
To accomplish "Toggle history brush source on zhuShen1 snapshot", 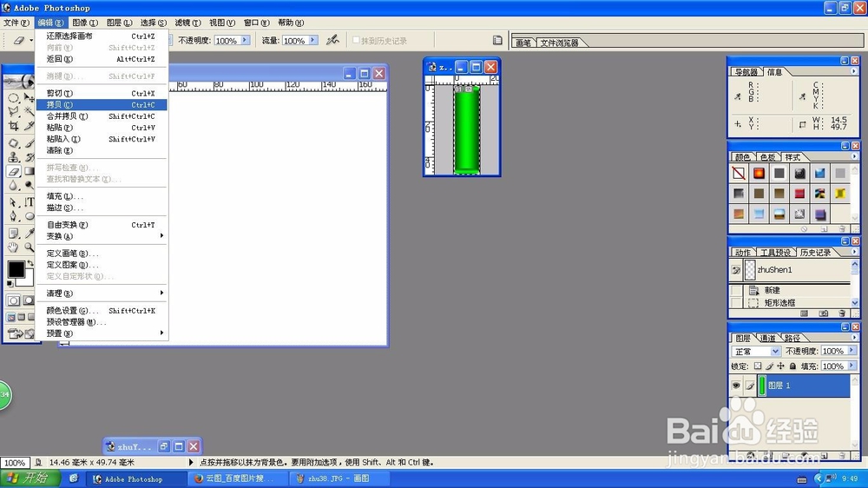I will (x=736, y=270).
